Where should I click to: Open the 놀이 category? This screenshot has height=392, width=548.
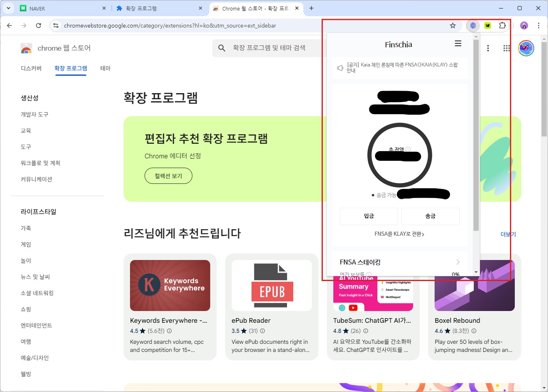26,261
